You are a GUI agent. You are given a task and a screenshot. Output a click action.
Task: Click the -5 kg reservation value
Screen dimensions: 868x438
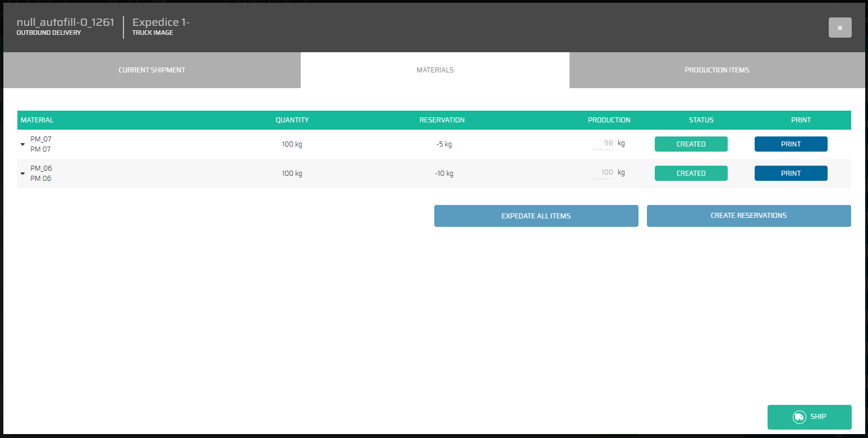tap(444, 144)
